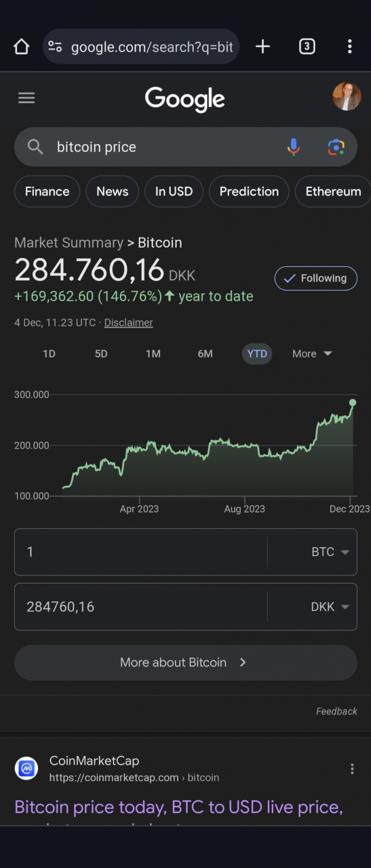The height and width of the screenshot is (868, 371).
Task: Click More about Bitcoin button
Action: (185, 663)
